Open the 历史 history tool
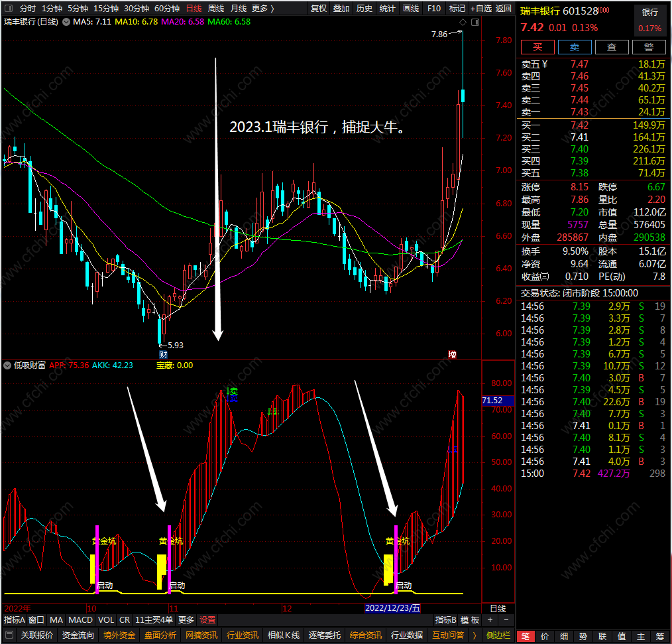 (364, 8)
